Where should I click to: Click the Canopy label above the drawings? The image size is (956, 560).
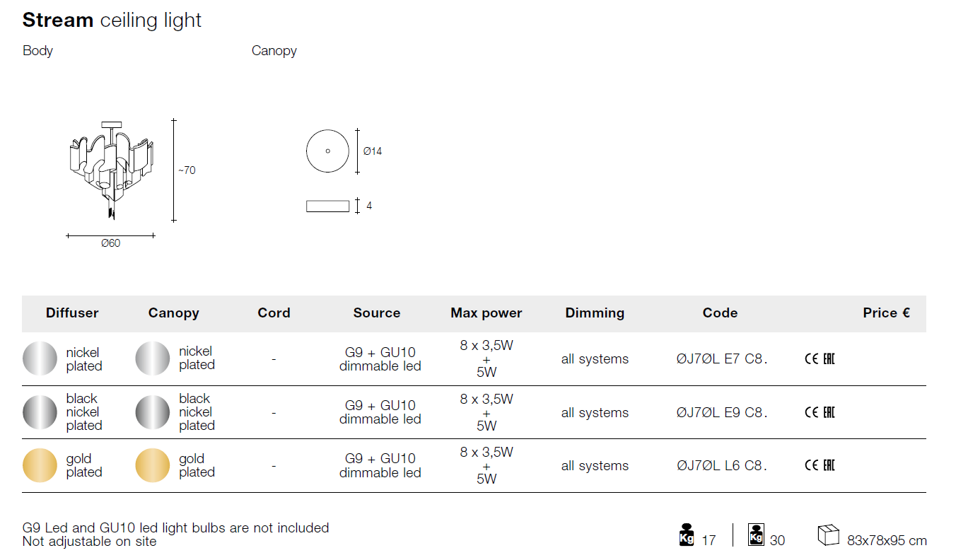tap(274, 51)
